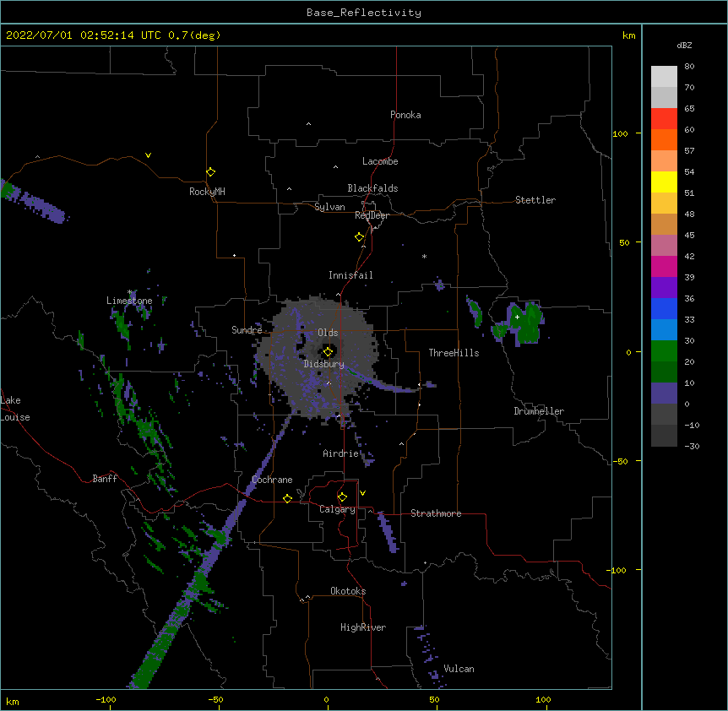The height and width of the screenshot is (711, 728).
Task: Click the Sylvan label
Action: (329, 207)
